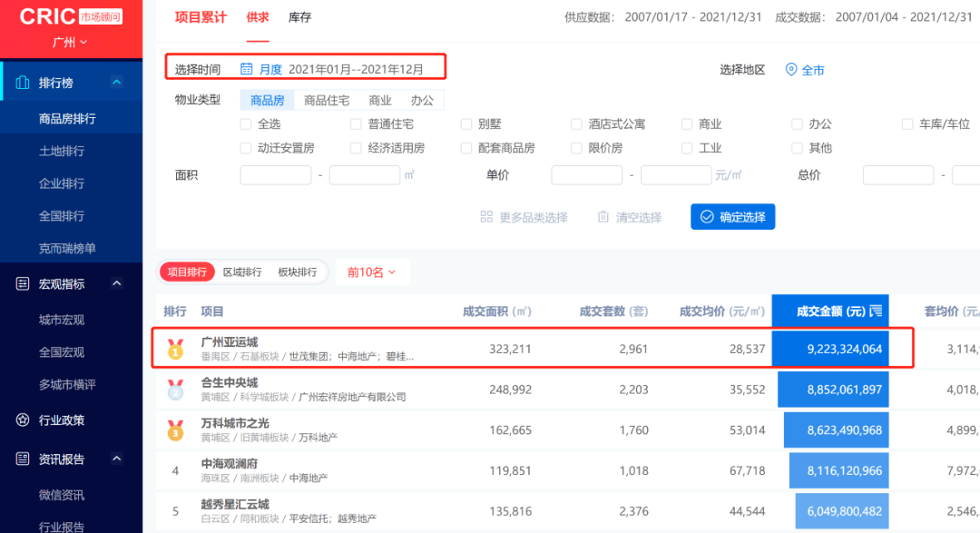
Task: Expand the 前10名 ranking count dropdown
Action: [372, 272]
